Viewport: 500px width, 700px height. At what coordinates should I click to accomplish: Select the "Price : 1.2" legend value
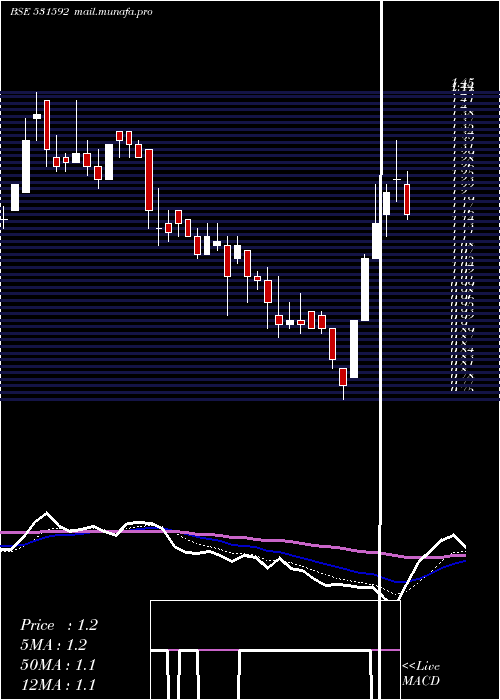coord(58,625)
